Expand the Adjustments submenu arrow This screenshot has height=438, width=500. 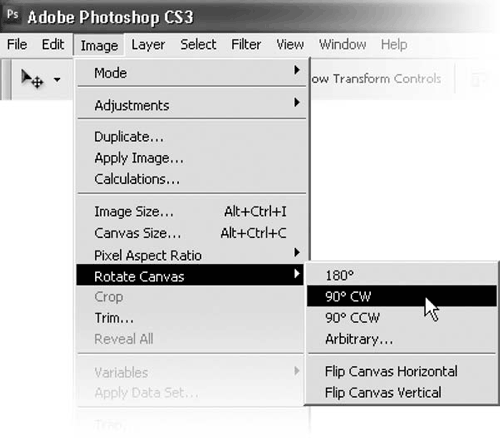point(297,102)
